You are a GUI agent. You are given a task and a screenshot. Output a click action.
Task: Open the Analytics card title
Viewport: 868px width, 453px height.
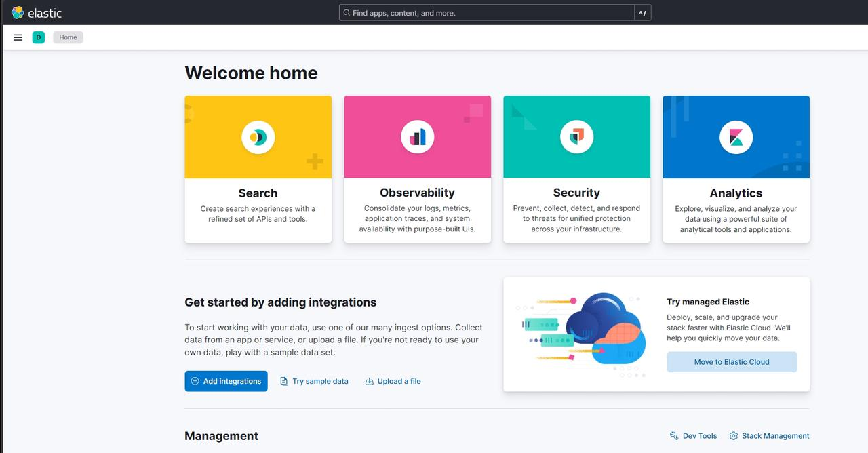click(736, 193)
